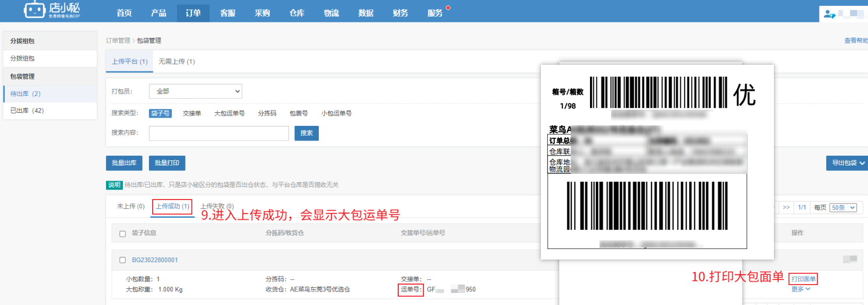Select 包裹号 search type
The height and width of the screenshot is (305, 868).
click(299, 113)
